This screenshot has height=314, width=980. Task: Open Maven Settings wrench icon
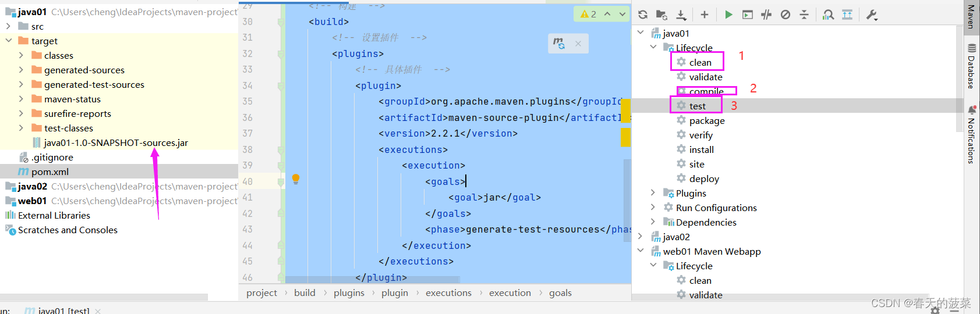[872, 15]
